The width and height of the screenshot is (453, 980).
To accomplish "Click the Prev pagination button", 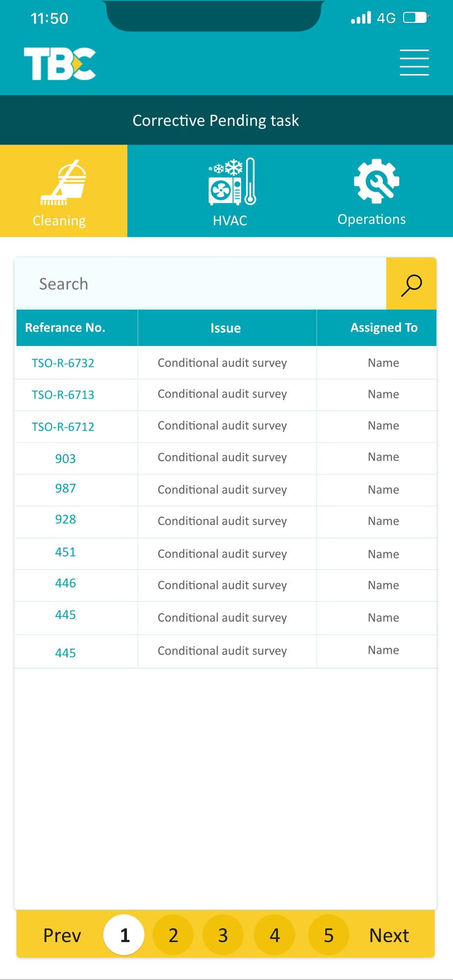I will point(62,935).
